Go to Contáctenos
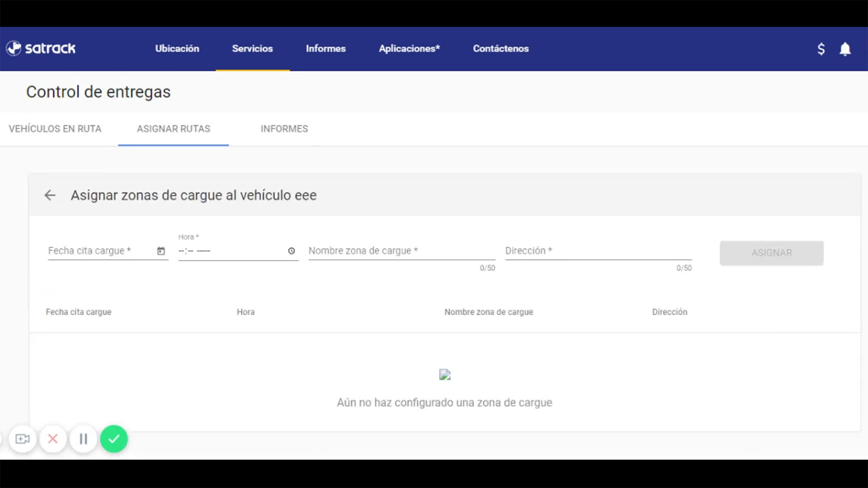Viewport: 868px width, 488px height. point(501,49)
